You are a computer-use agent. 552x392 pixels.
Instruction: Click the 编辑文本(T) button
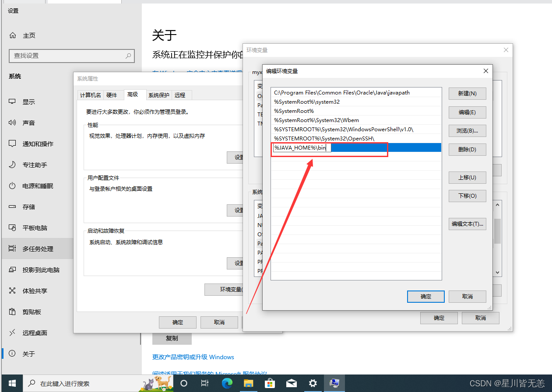click(x=467, y=224)
